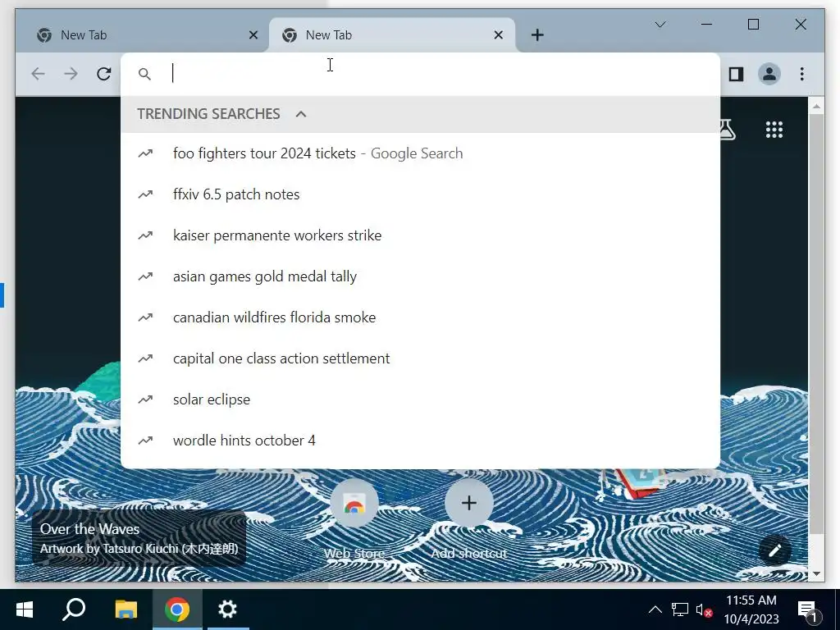Screen dimensions: 840x630
Task: Close the first New Tab
Action: pyautogui.click(x=253, y=35)
